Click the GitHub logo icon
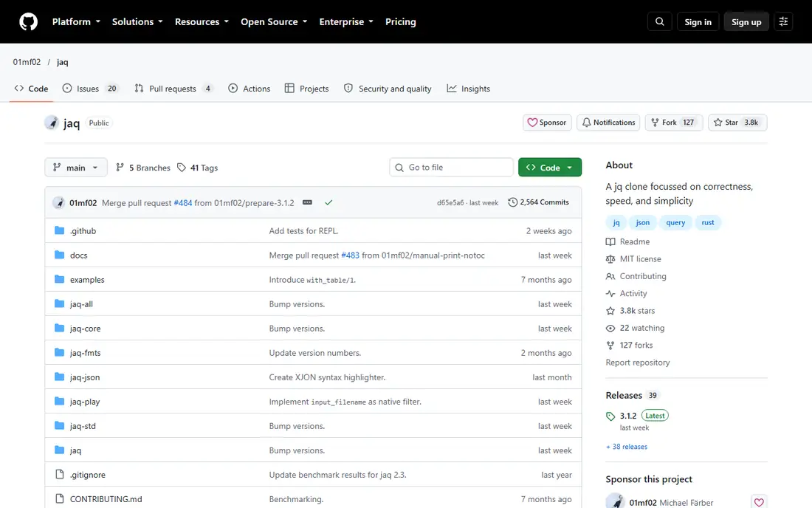 point(29,21)
